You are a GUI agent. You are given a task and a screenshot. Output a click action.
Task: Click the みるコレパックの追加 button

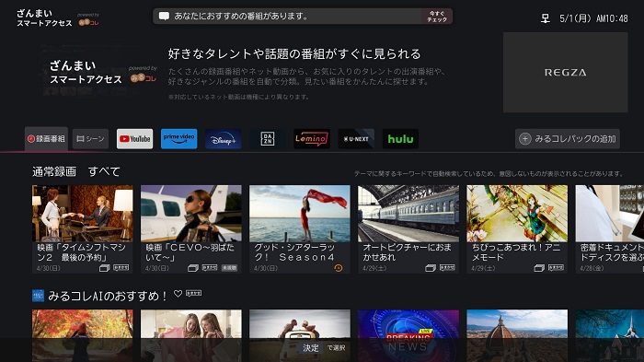click(x=568, y=139)
